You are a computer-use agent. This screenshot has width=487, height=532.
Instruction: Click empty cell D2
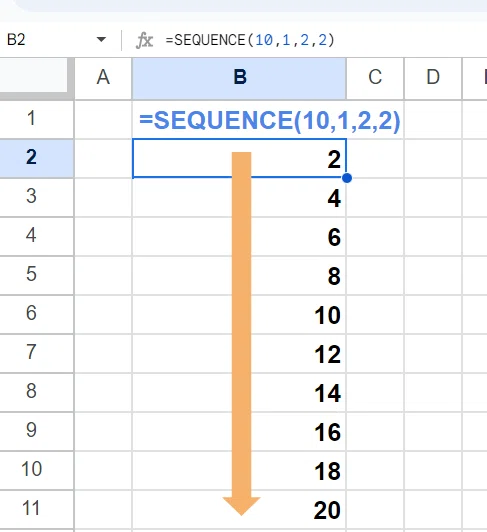(x=433, y=158)
